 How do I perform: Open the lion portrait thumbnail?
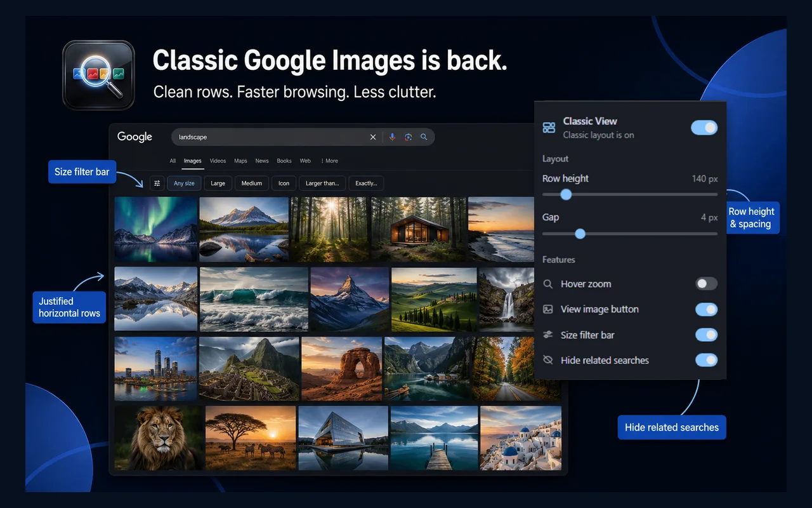[x=159, y=439]
